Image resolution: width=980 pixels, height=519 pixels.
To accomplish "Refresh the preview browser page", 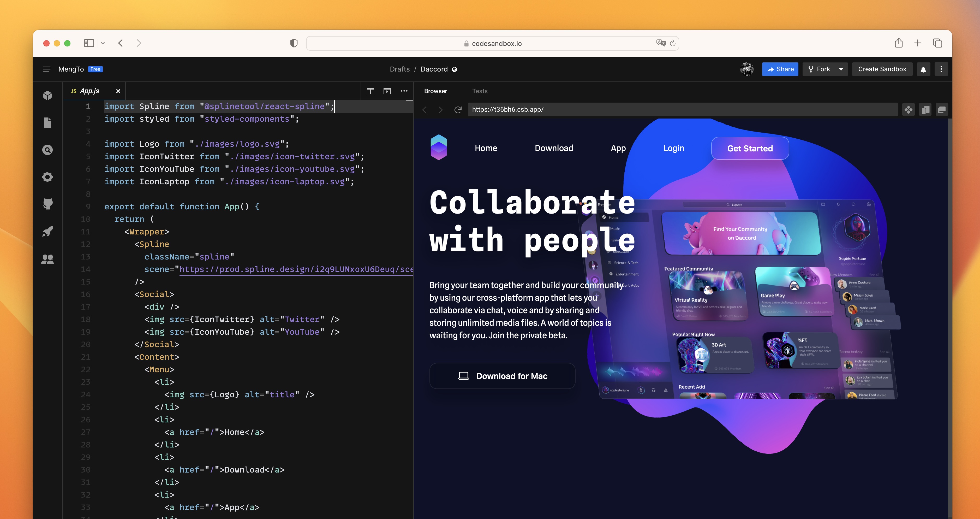I will coord(458,110).
